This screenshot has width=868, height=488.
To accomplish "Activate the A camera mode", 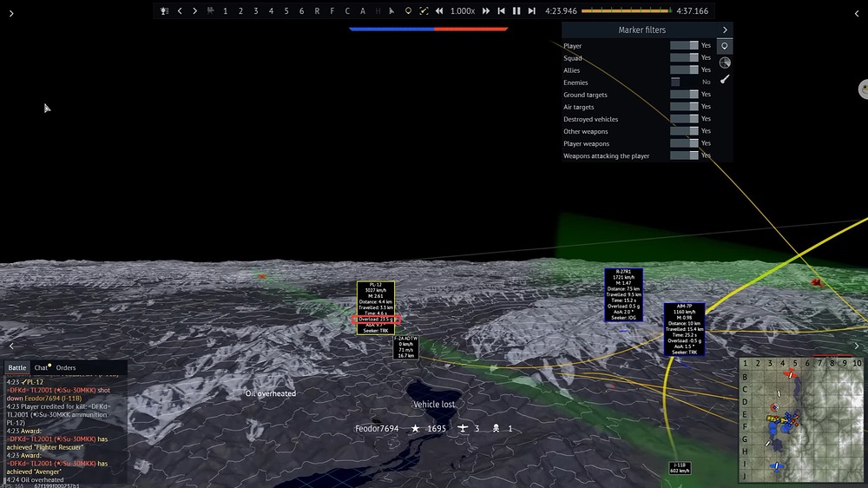I will point(363,11).
